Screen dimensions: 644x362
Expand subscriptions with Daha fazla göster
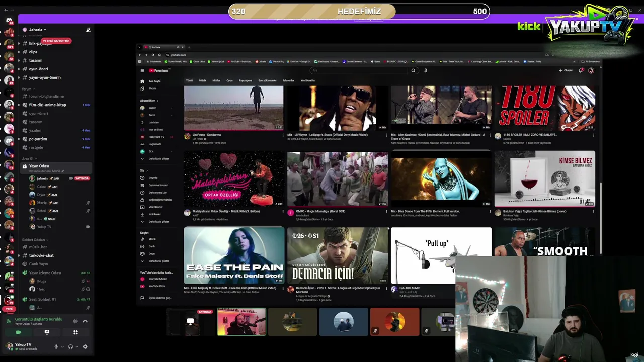(155, 159)
